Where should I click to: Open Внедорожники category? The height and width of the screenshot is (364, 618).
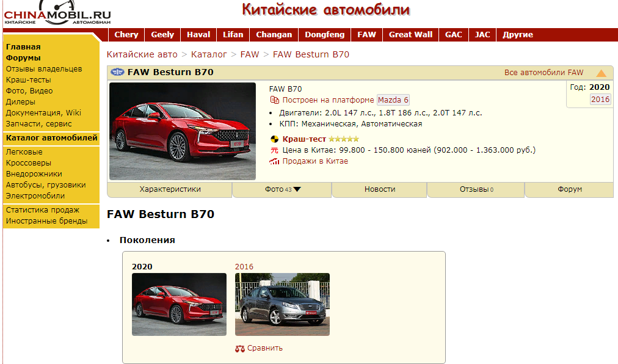pyautogui.click(x=34, y=174)
